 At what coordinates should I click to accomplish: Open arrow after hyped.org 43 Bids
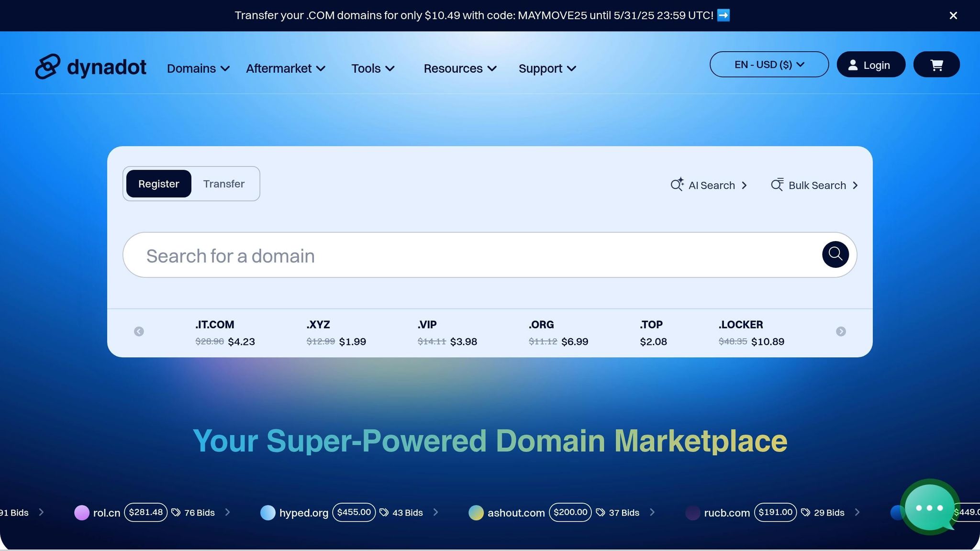point(436,512)
